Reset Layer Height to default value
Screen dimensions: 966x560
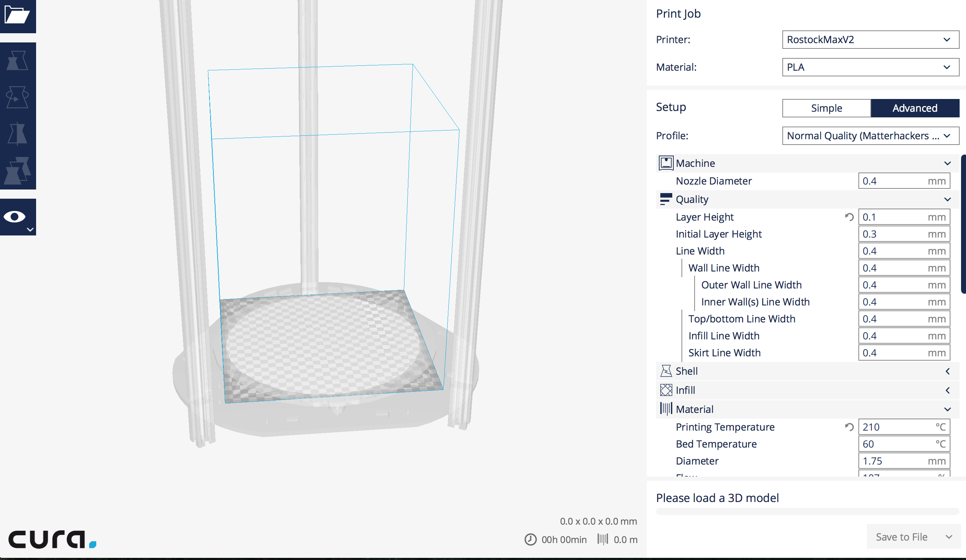(849, 217)
